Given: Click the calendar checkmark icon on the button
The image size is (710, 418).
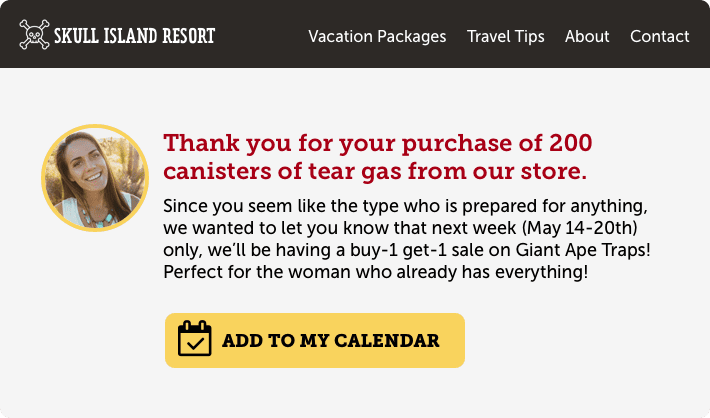Looking at the screenshot, I should (x=195, y=339).
